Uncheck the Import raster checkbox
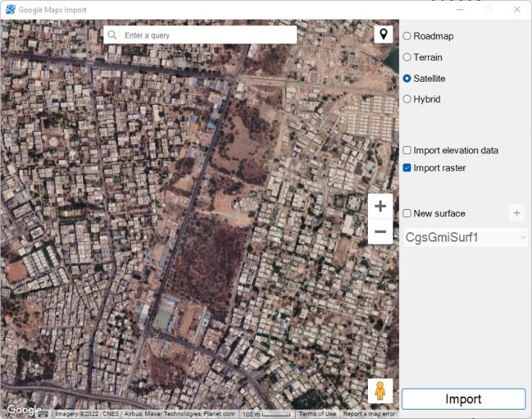The height and width of the screenshot is (419, 532). click(x=407, y=168)
